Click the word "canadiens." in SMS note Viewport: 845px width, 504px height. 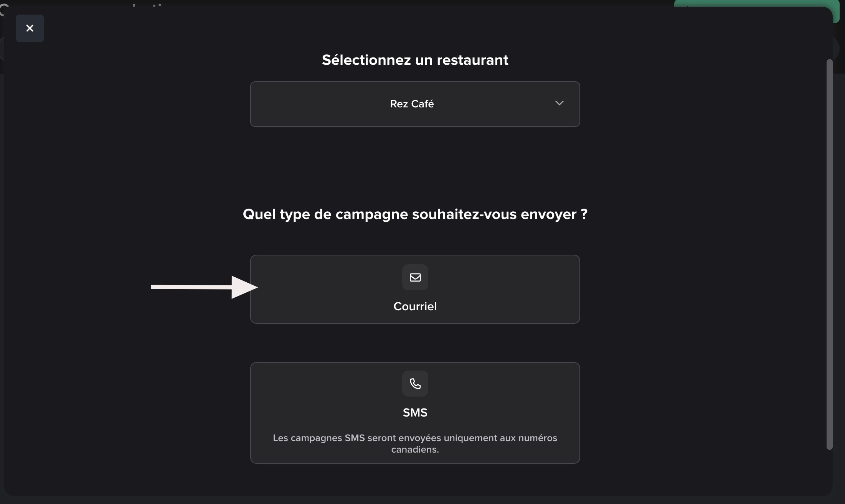pyautogui.click(x=415, y=450)
